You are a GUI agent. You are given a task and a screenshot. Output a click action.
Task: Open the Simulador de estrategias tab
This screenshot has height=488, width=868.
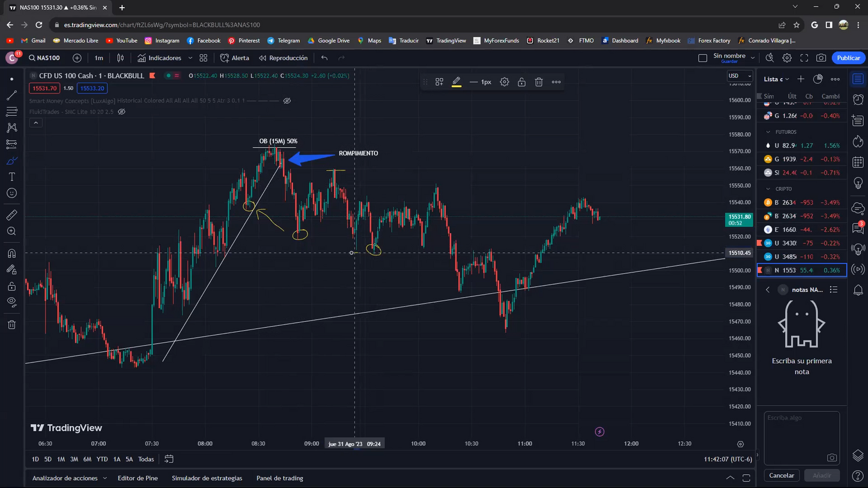tap(207, 478)
